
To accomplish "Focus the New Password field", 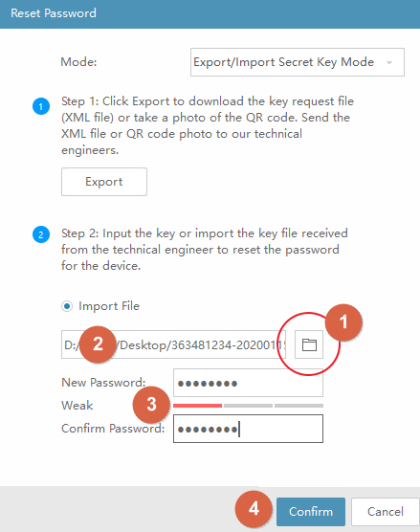I will tap(248, 383).
